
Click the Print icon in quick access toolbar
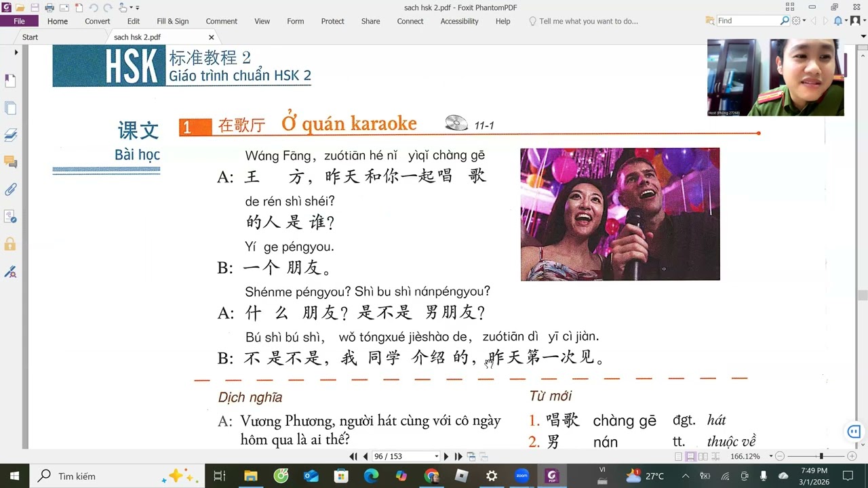click(50, 7)
